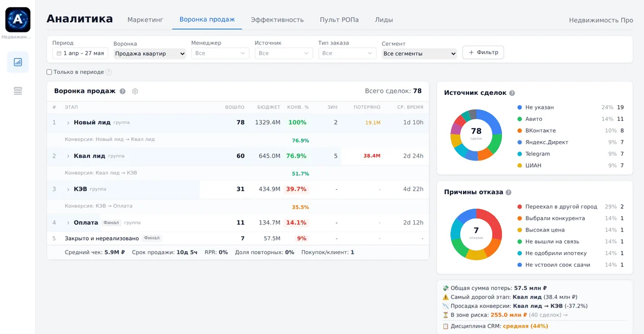The height and width of the screenshot is (334, 644).
Task: Expand the КЭВ stage row
Action: pos(68,189)
